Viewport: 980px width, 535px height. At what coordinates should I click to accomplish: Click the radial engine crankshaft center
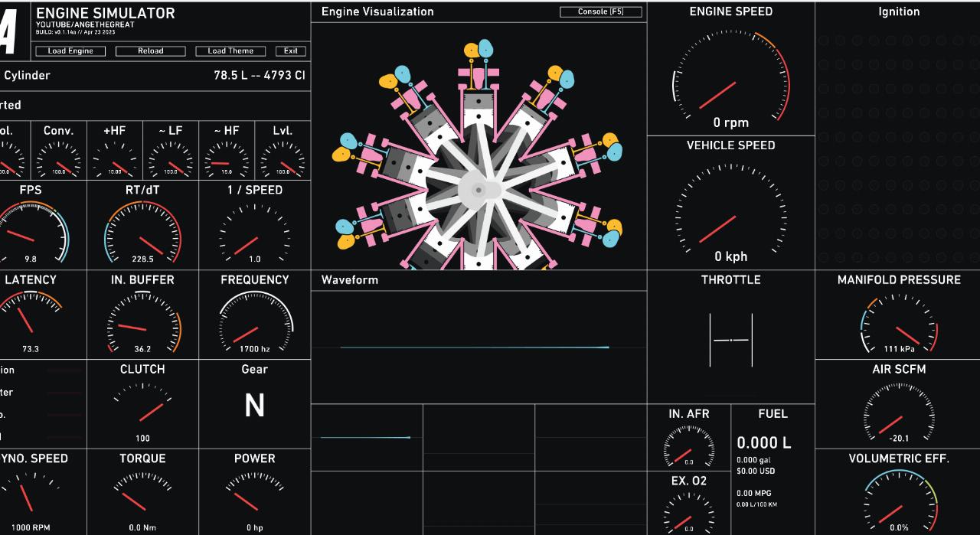(479, 190)
